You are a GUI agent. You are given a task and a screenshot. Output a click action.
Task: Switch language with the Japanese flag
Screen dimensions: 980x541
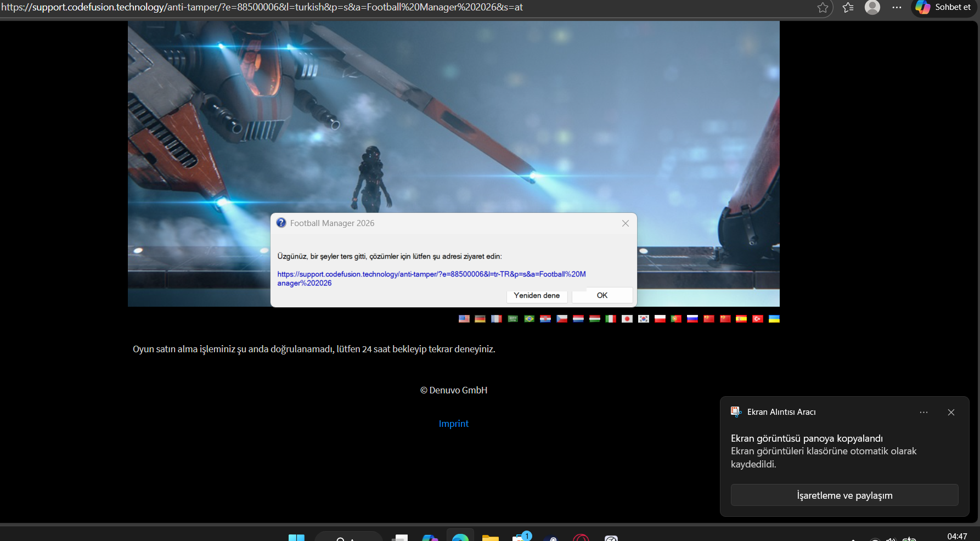[627, 319]
